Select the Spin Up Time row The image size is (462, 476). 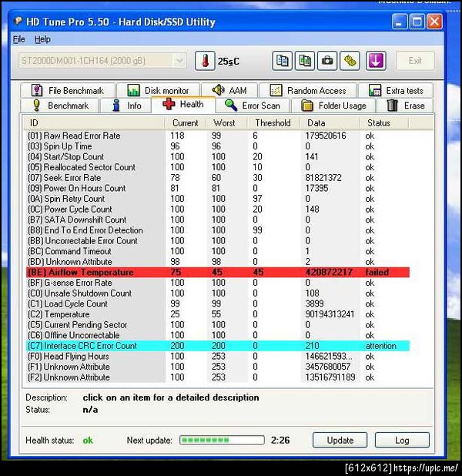pyautogui.click(x=218, y=146)
